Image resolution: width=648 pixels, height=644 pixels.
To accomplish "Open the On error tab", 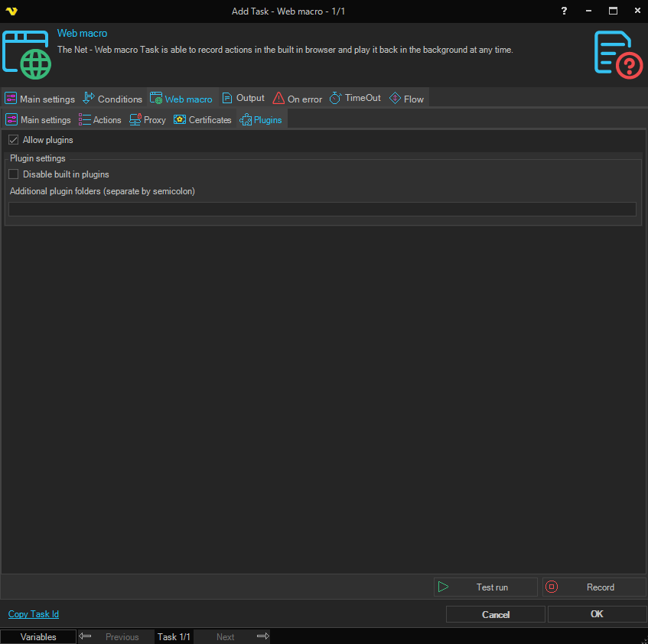I will tap(298, 99).
